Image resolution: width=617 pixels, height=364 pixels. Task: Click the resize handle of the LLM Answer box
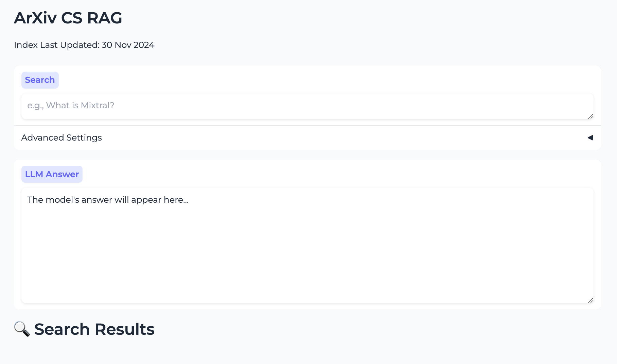coord(590,301)
